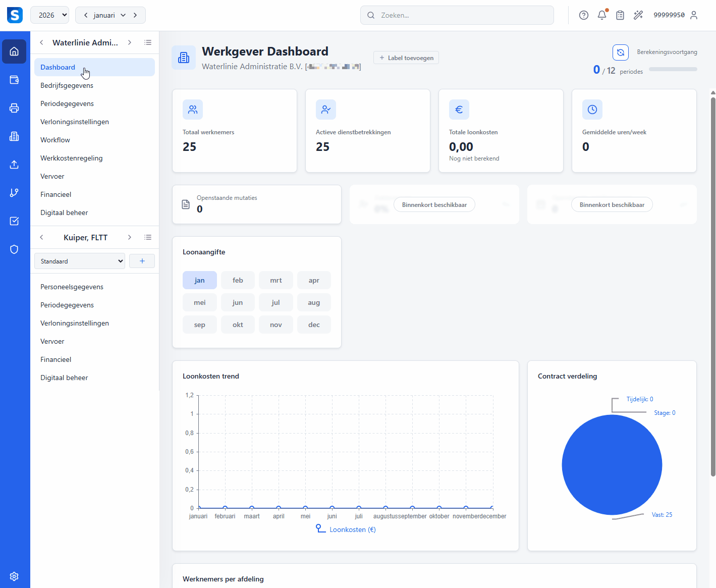The image size is (716, 588).
Task: Open employee Digitaal beheer
Action: 94,378
